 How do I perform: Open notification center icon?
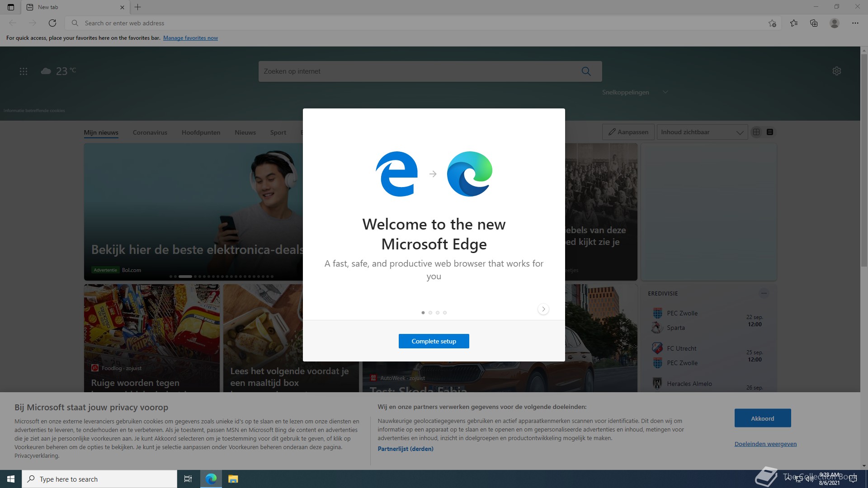tap(853, 479)
